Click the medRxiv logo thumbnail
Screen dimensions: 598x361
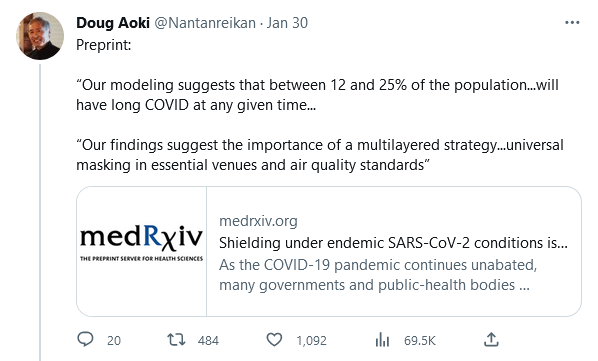141,251
